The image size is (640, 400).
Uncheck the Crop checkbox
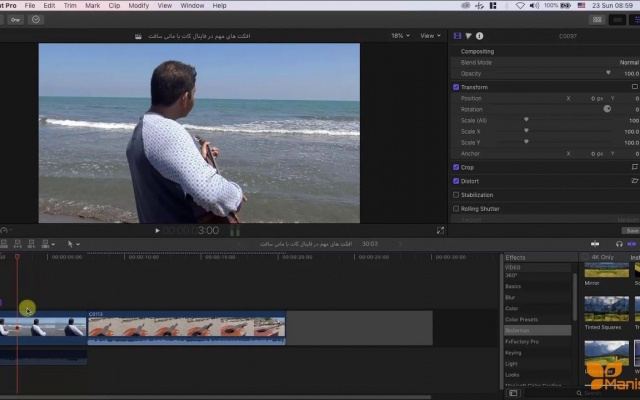click(x=456, y=167)
